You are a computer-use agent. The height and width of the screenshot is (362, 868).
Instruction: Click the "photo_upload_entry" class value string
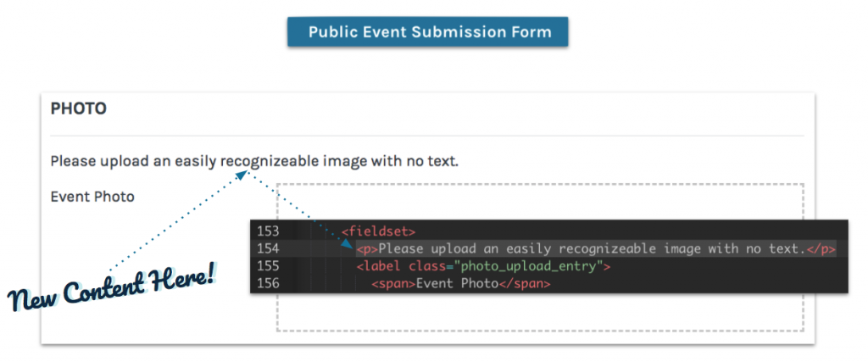(x=527, y=266)
